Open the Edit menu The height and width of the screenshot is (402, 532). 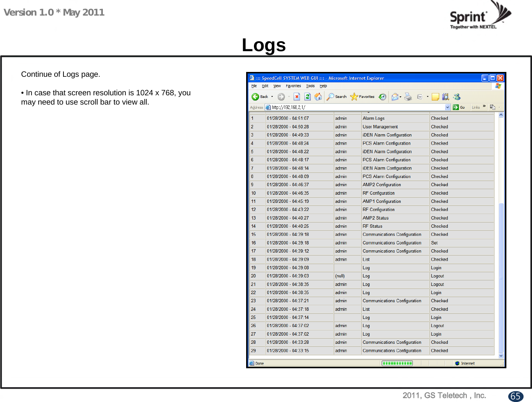(x=265, y=86)
